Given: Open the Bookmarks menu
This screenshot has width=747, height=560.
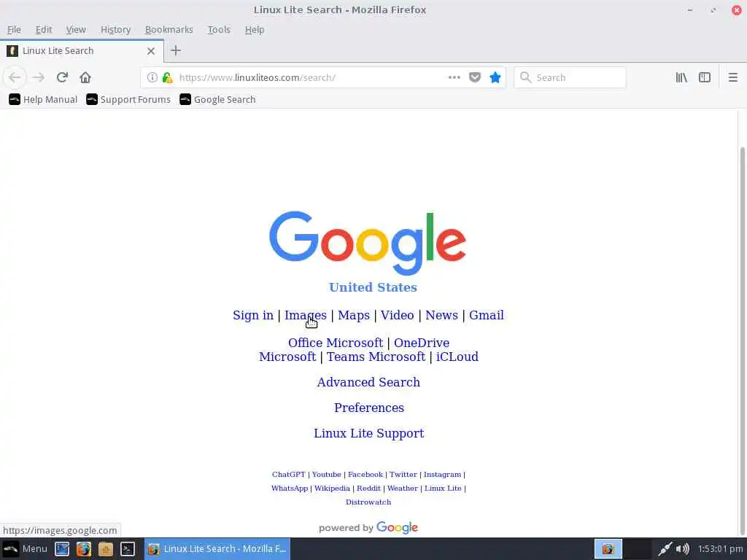Looking at the screenshot, I should click(x=169, y=29).
